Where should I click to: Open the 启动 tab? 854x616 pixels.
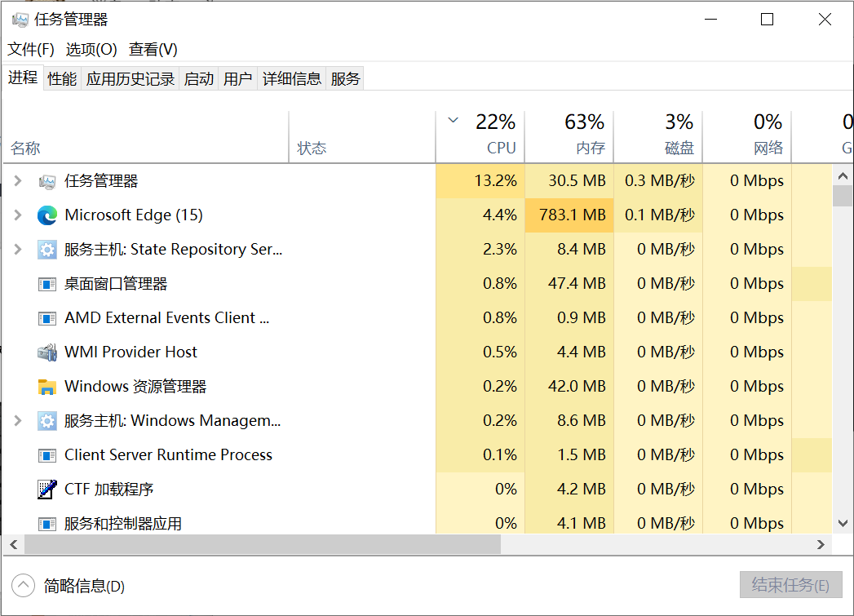[199, 79]
